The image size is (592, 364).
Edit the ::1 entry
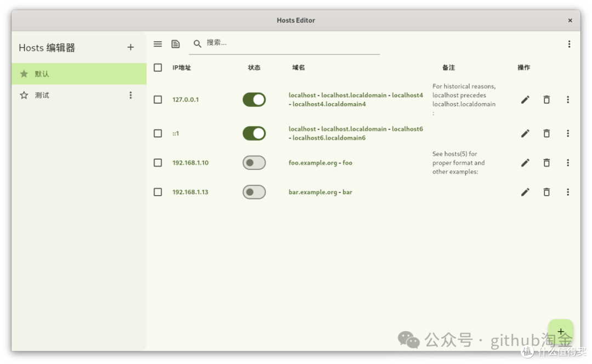[525, 133]
